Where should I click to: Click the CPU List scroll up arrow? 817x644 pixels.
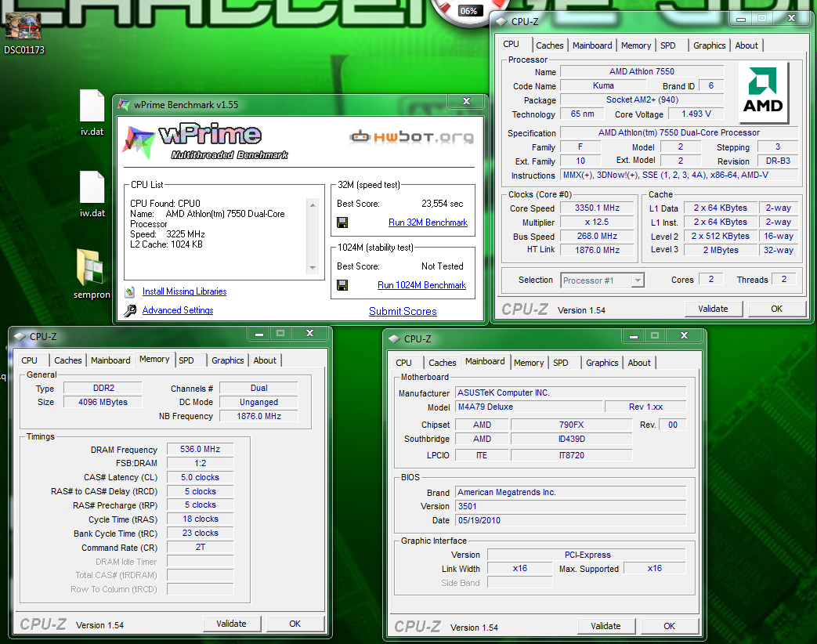(313, 204)
